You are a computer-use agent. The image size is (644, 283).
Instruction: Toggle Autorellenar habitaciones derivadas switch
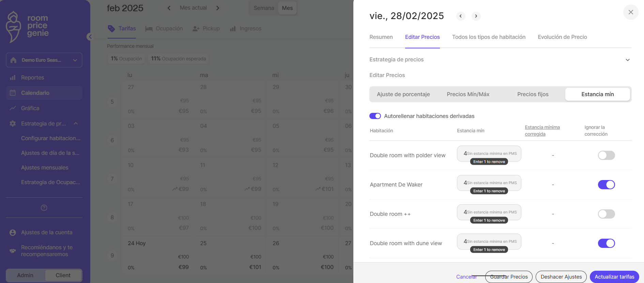point(375,116)
